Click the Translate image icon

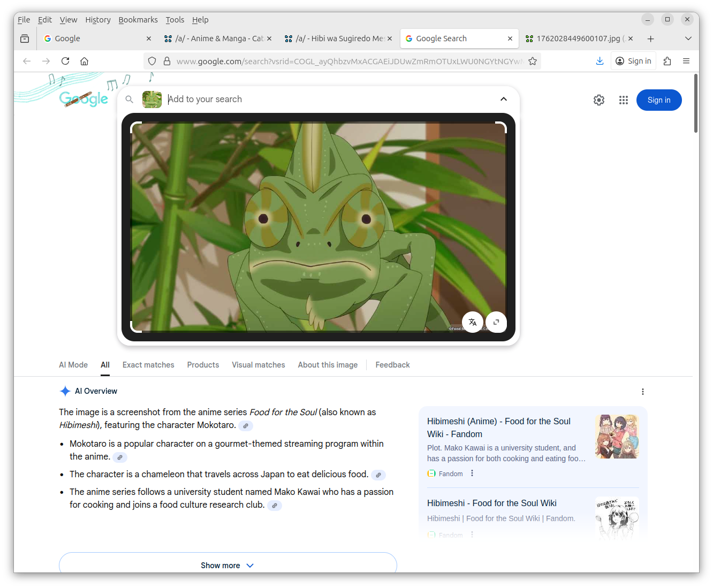pos(473,322)
